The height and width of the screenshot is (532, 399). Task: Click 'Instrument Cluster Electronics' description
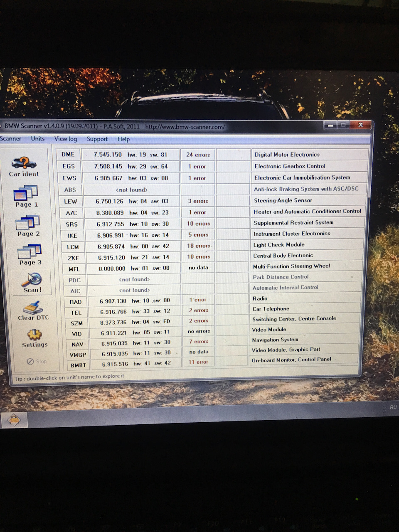coord(292,234)
